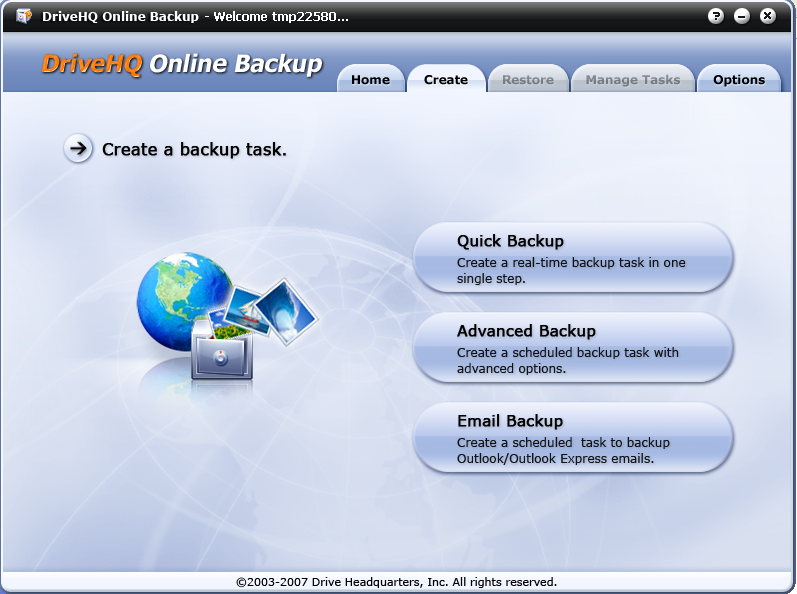This screenshot has height=594, width=797.
Task: Switch to the Restore tab
Action: 528,79
